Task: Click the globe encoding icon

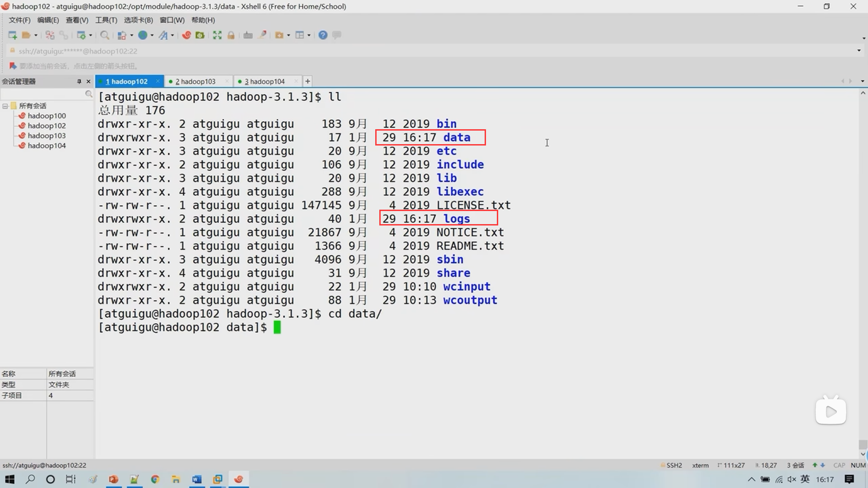Action: click(143, 35)
